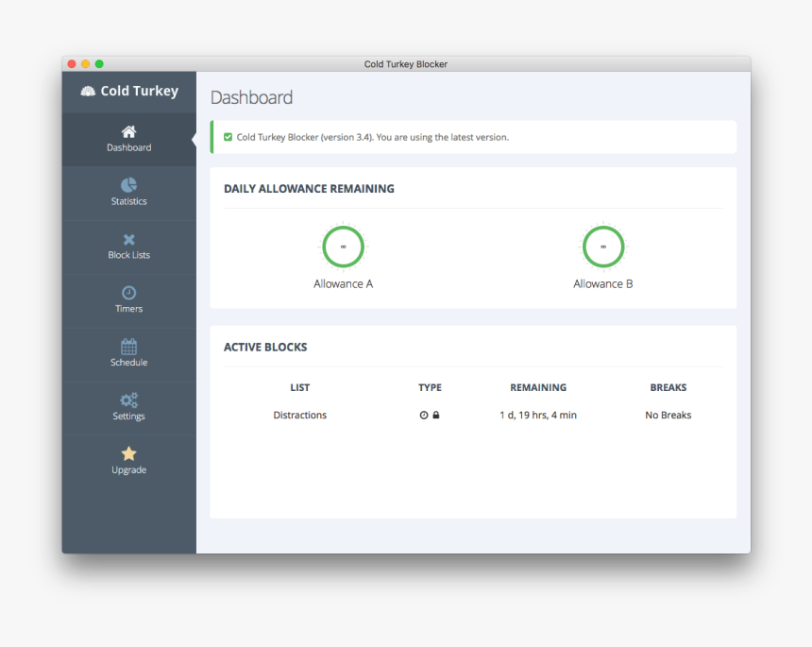The height and width of the screenshot is (647, 812).
Task: Click the timer icon for Distractions block type
Action: point(423,415)
